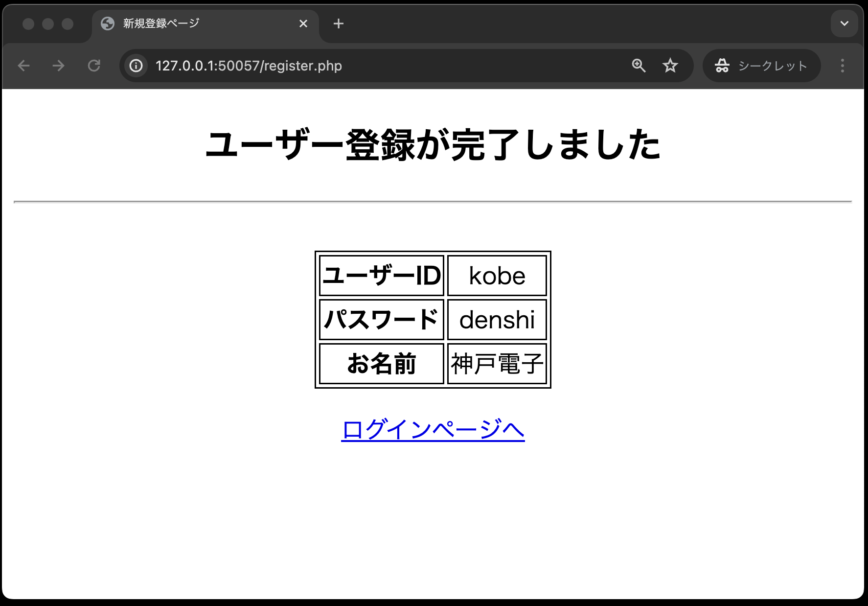Click the パスワード header cell
The height and width of the screenshot is (606, 868).
pos(382,320)
